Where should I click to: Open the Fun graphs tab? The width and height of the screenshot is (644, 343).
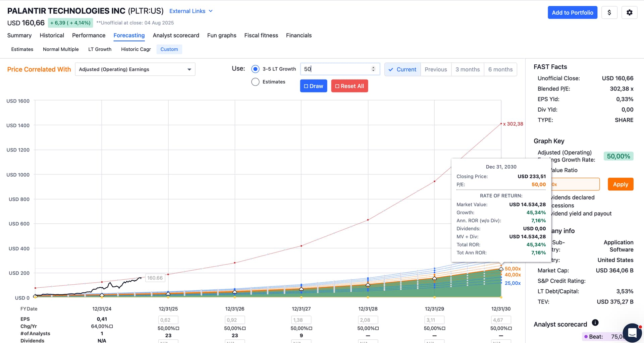(x=222, y=35)
